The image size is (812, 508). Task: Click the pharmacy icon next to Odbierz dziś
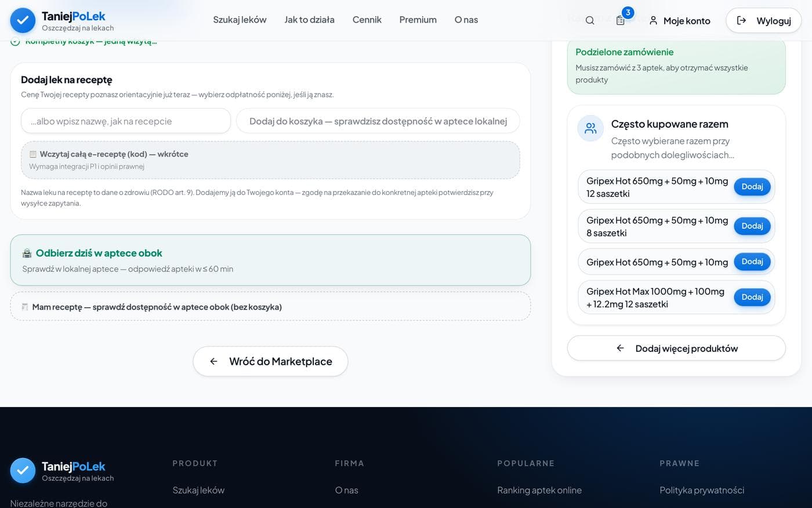(x=27, y=253)
